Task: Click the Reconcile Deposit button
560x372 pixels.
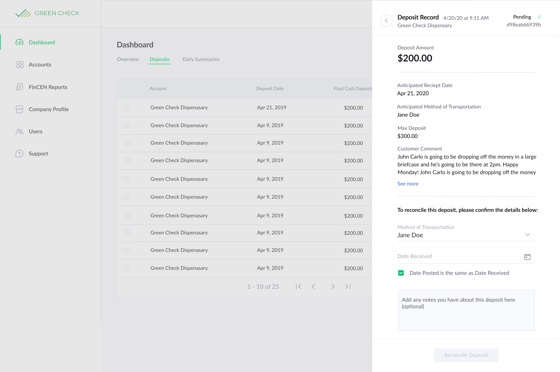Action: 466,355
